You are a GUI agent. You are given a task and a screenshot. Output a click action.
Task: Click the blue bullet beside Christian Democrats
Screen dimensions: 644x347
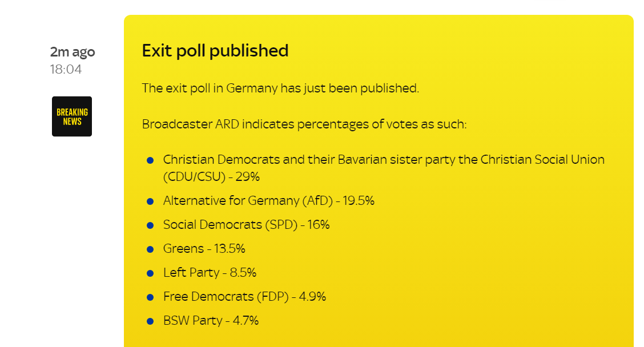click(150, 160)
